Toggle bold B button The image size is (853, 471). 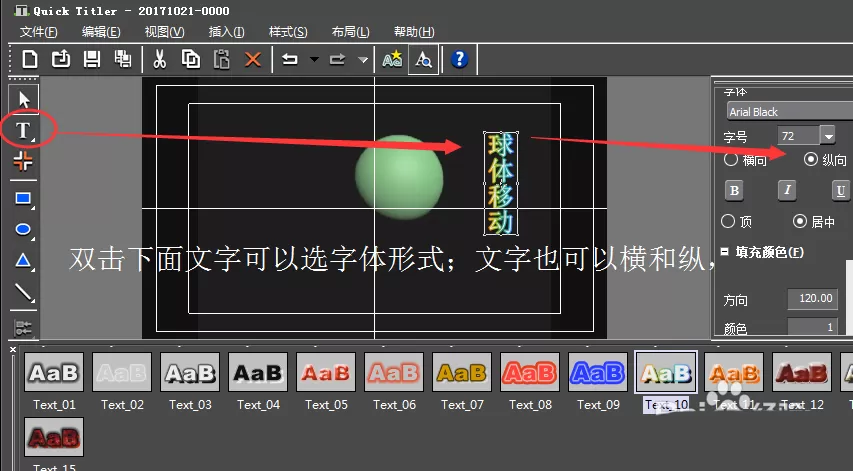click(x=734, y=190)
